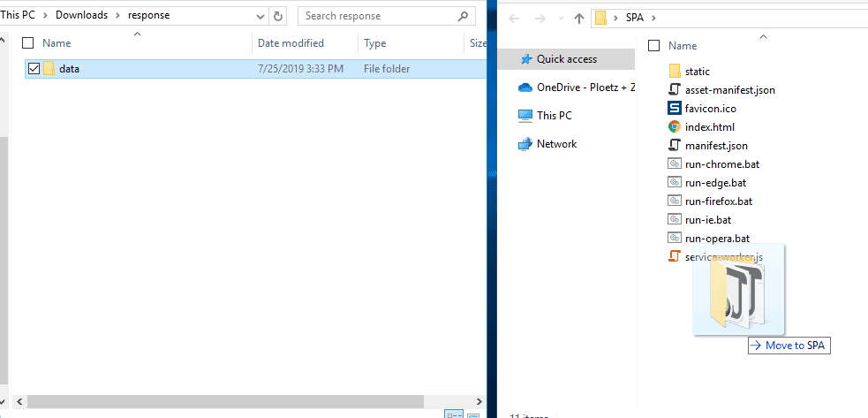Uncheck the data folder checkbox
The height and width of the screenshot is (418, 868).
(34, 69)
